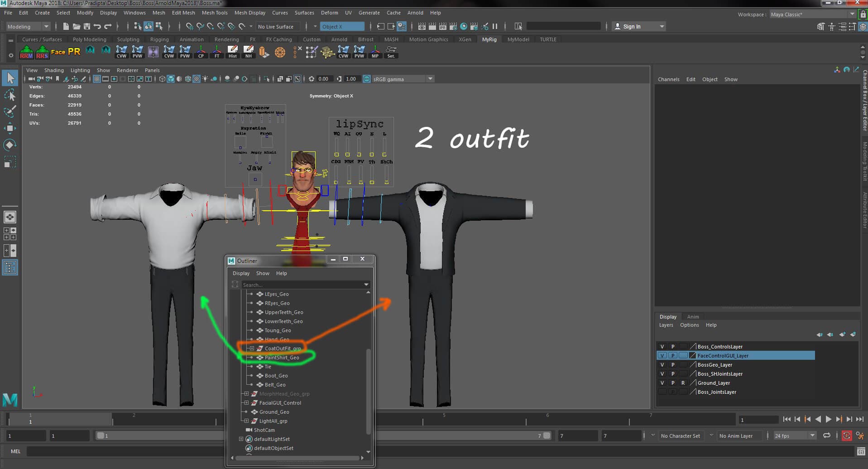
Task: Activate the Paint Selection tool
Action: pos(10,111)
